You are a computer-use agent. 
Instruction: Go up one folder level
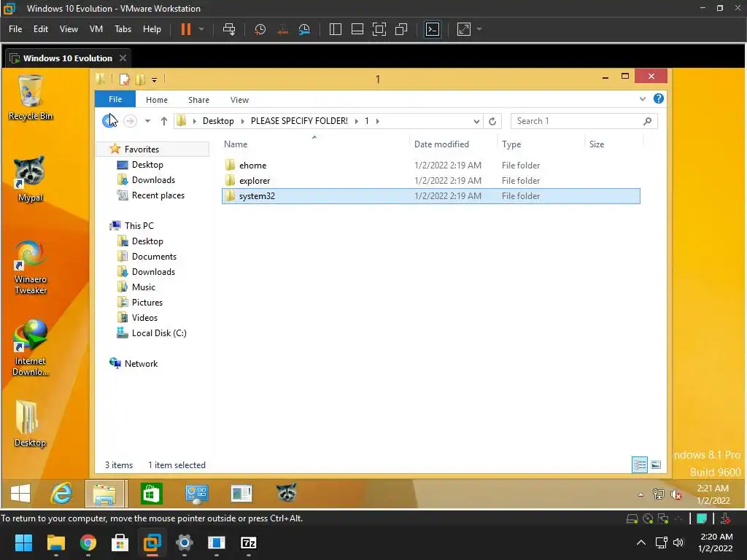coord(164,121)
